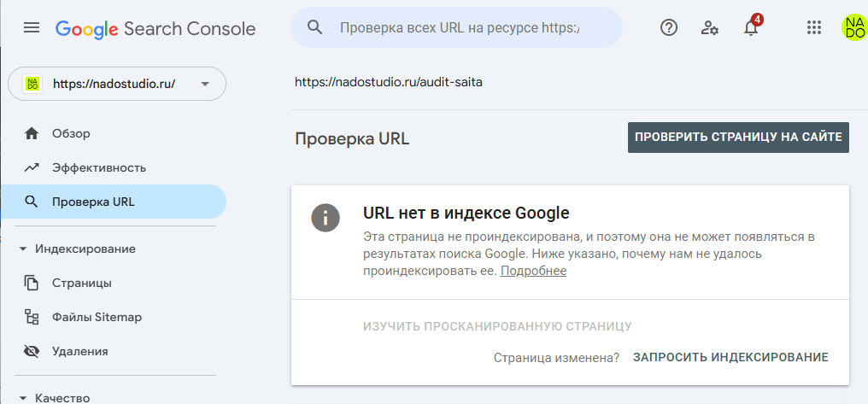Open the Help question mark icon

click(x=669, y=27)
